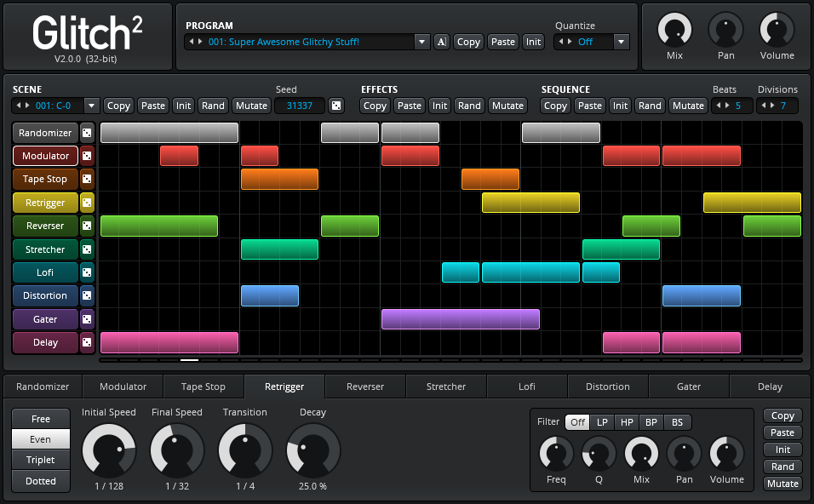Click the dice icon next to Randomizer
Screen dimensions: 814x504
(x=87, y=133)
